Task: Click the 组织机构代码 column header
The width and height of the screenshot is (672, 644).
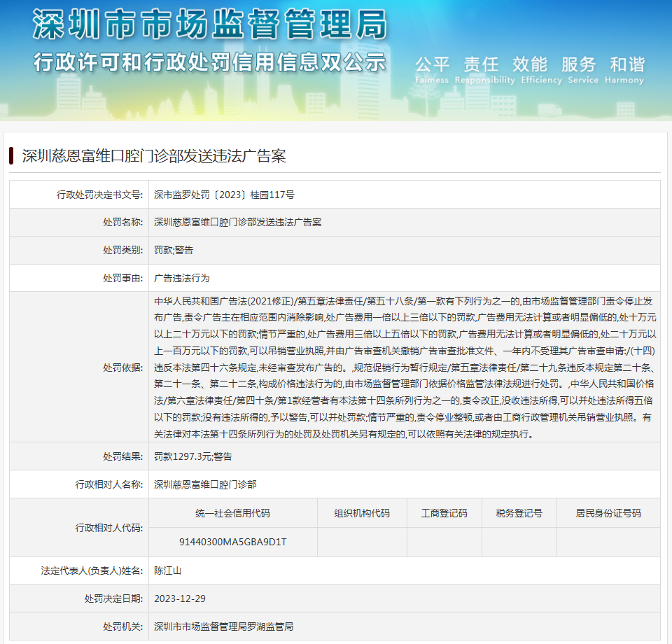Action: point(362,513)
